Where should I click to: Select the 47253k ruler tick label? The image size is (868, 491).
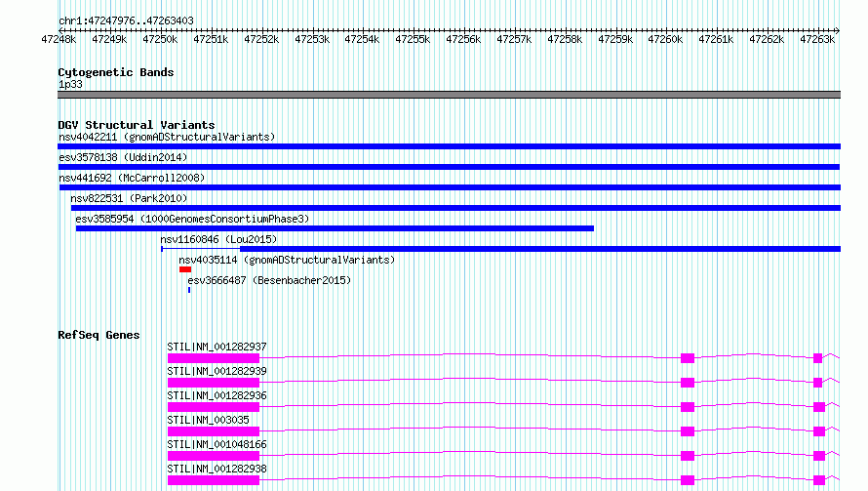click(312, 39)
